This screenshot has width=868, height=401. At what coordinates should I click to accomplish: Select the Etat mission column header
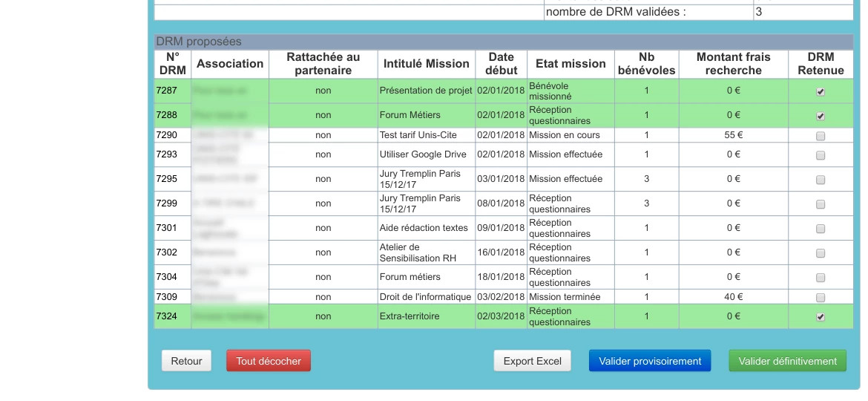click(571, 64)
